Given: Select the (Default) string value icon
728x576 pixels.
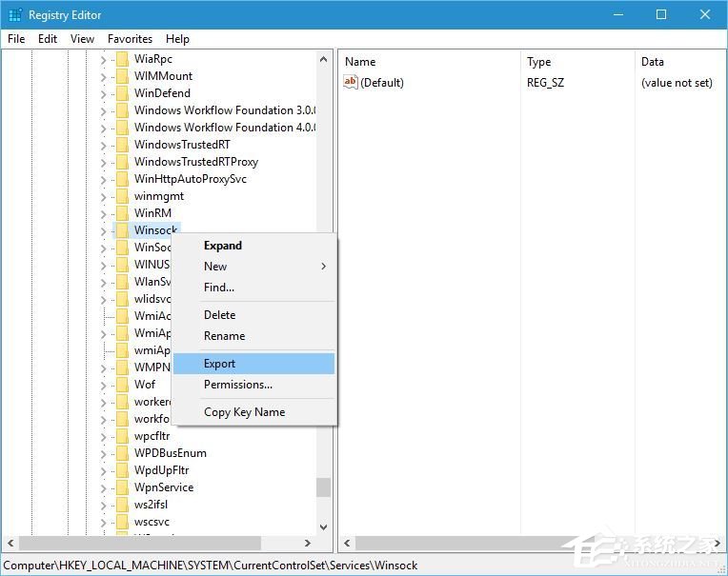Looking at the screenshot, I should pyautogui.click(x=351, y=83).
